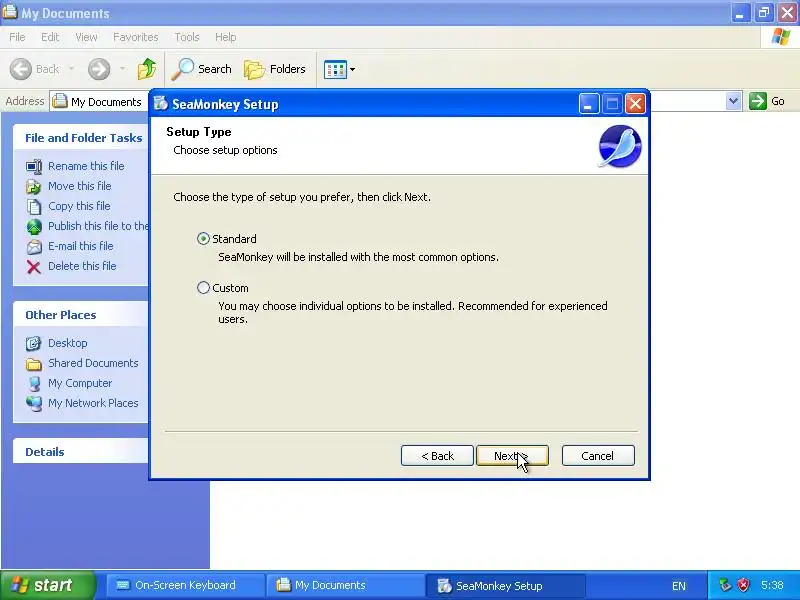Click the Desktop icon in Other Places

pyautogui.click(x=34, y=343)
